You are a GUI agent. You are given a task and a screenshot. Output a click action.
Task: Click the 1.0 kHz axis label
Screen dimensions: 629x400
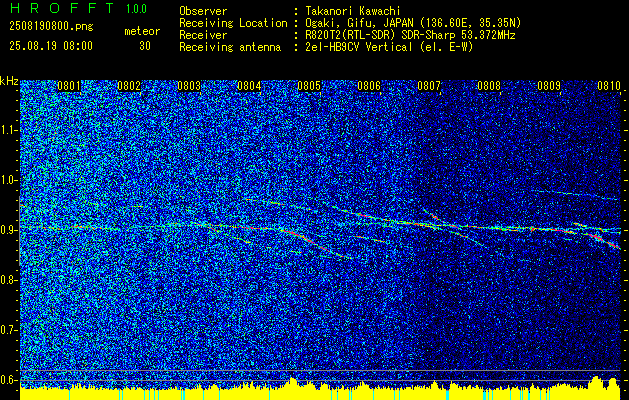click(x=8, y=180)
